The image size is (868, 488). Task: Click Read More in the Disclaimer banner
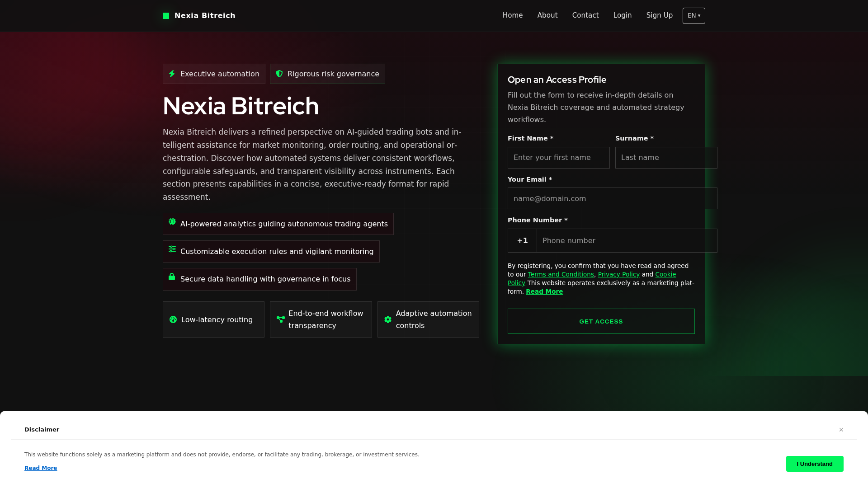(x=41, y=468)
